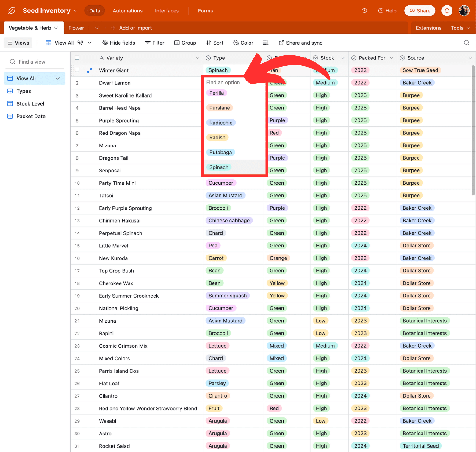Click the search magnifier icon in toolbar
Viewport: 476px width, 452px height.
pyautogui.click(x=466, y=43)
